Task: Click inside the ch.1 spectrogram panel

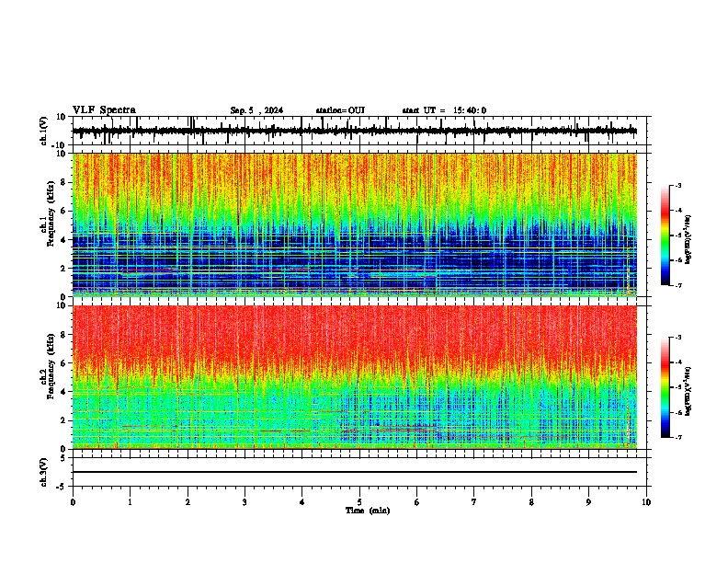Action: [355, 224]
